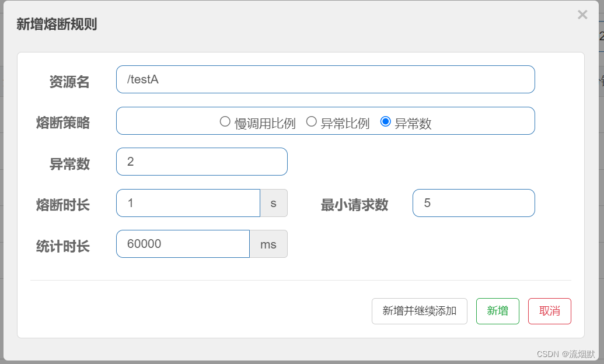
Task: Click the 最小请求数 input field showing 5
Action: 474,203
